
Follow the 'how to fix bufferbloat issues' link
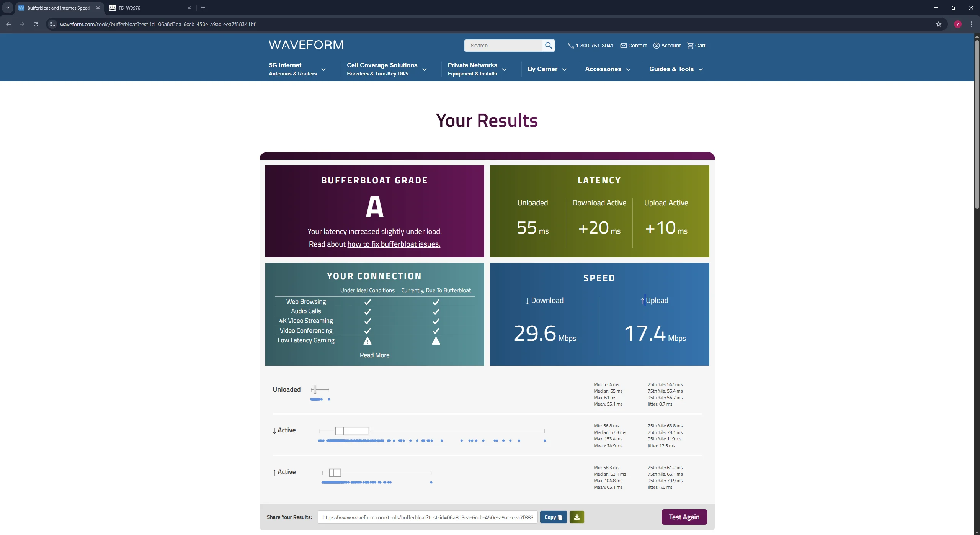pyautogui.click(x=394, y=244)
